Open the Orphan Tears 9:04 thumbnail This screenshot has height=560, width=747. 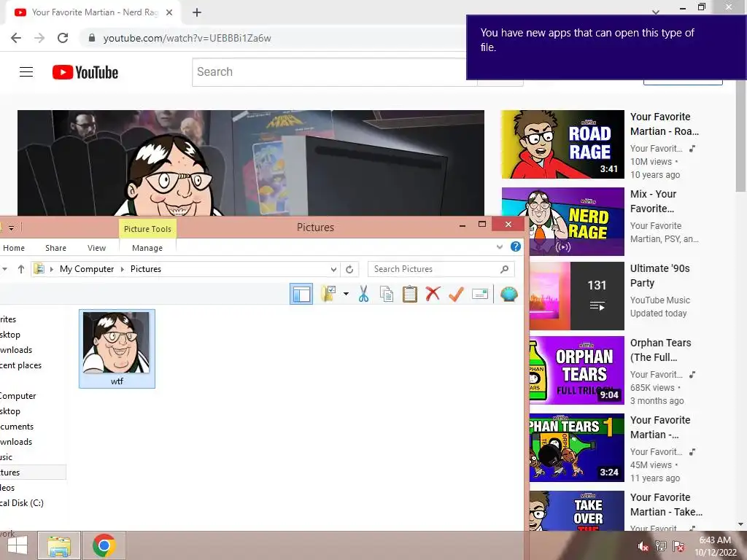576,370
